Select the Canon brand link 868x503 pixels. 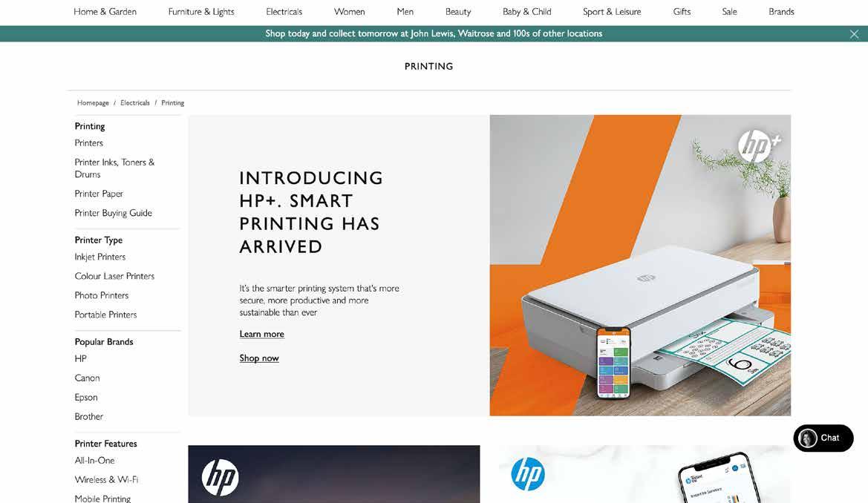point(88,378)
